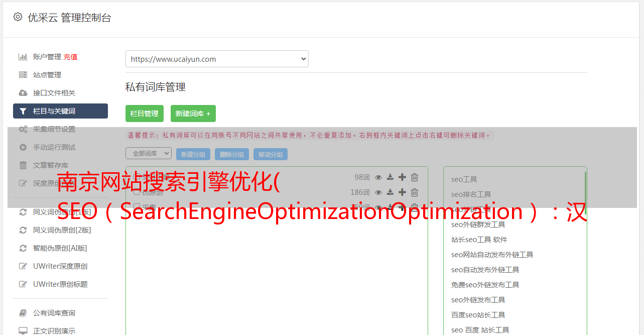
Task: Toggle the eye icon in the 98词 row
Action: pos(378,177)
